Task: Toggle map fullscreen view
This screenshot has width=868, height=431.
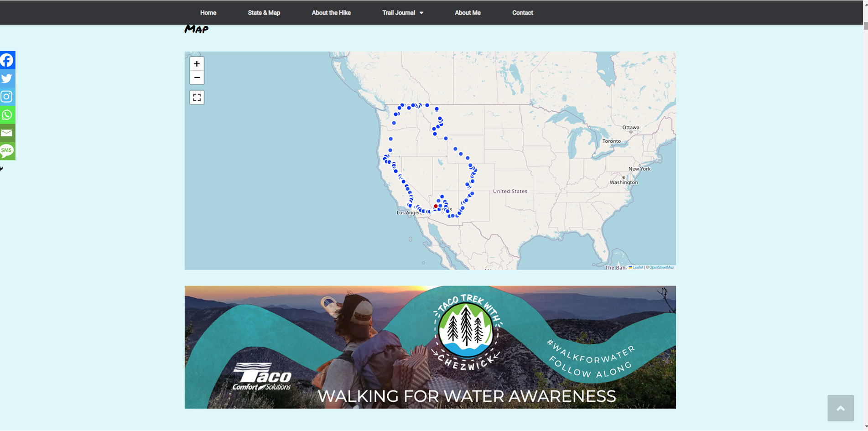Action: point(197,98)
